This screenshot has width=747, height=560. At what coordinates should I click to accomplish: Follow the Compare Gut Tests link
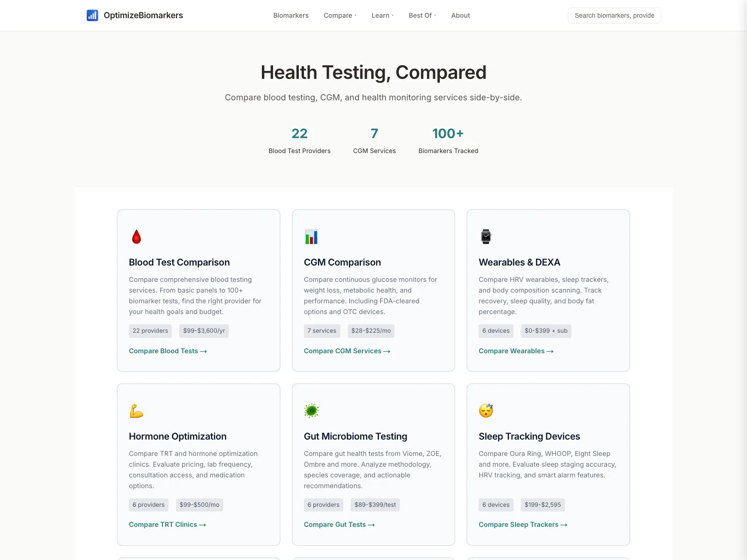click(339, 525)
